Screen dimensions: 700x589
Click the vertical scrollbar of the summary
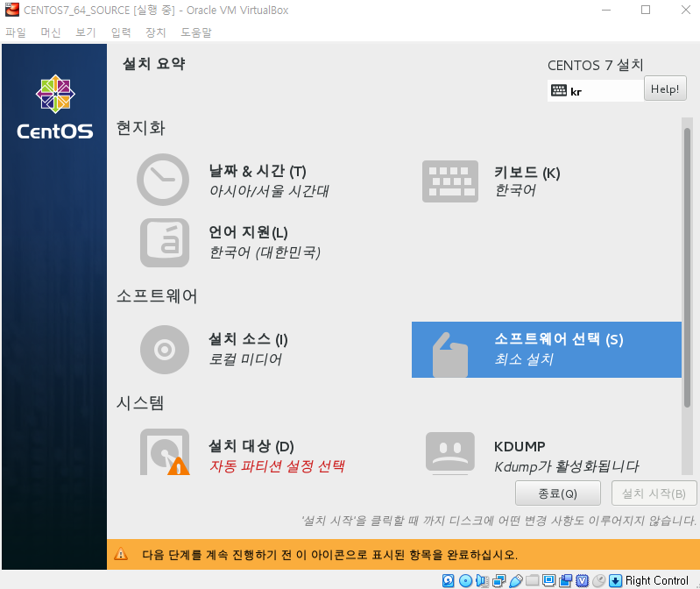687,268
